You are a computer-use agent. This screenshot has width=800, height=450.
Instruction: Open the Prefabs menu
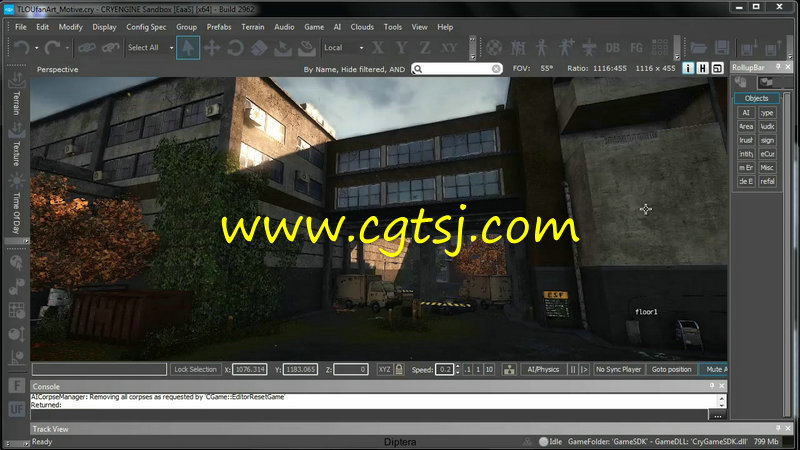pyautogui.click(x=219, y=27)
